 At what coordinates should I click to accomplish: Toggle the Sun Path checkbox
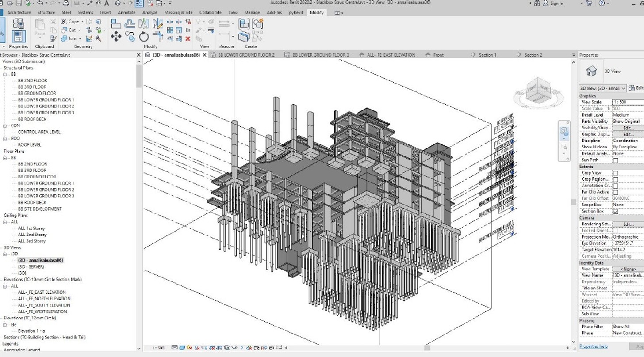(615, 160)
